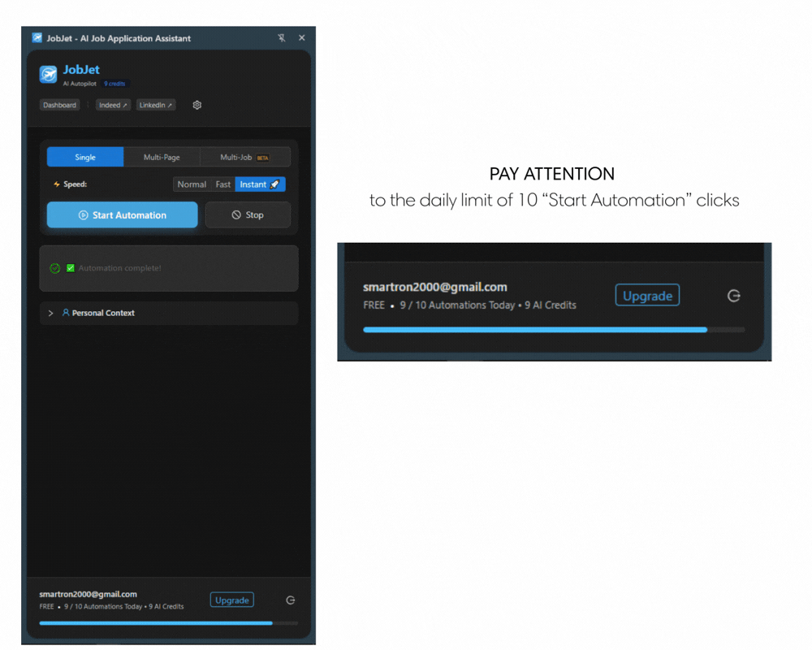This screenshot has height=650, width=812.
Task: Open settings with the gear icon
Action: (197, 105)
